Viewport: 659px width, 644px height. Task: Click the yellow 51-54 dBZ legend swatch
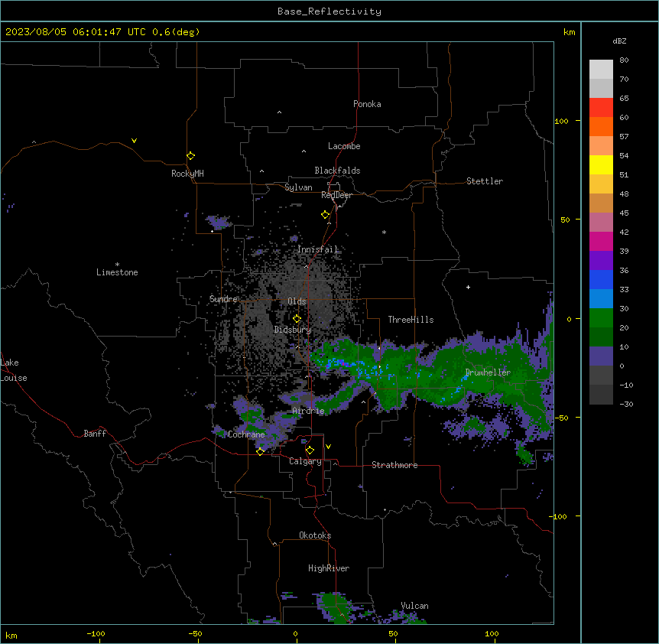601,164
